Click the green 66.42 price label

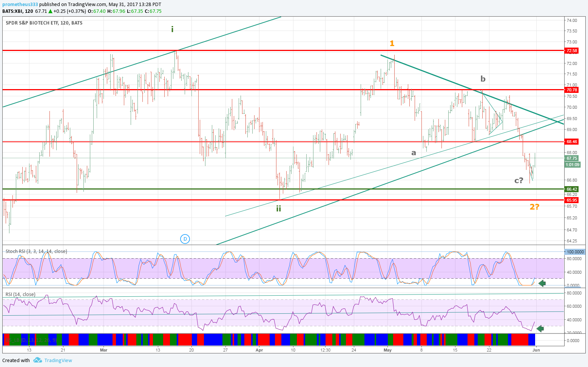click(x=572, y=189)
